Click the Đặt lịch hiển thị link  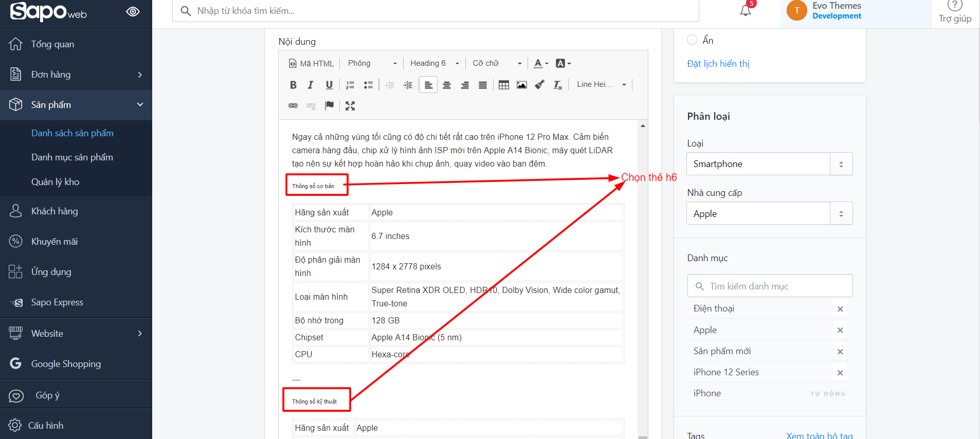[718, 64]
